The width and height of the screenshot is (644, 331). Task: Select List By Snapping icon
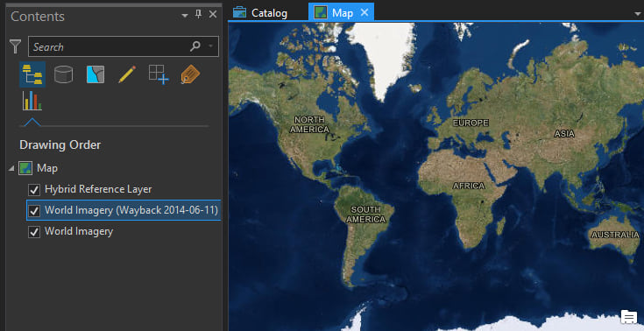(x=159, y=74)
